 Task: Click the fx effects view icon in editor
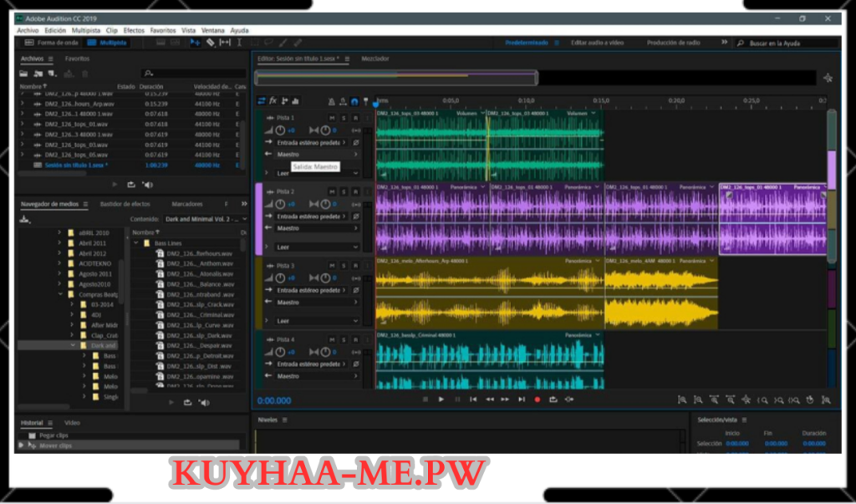point(273,101)
